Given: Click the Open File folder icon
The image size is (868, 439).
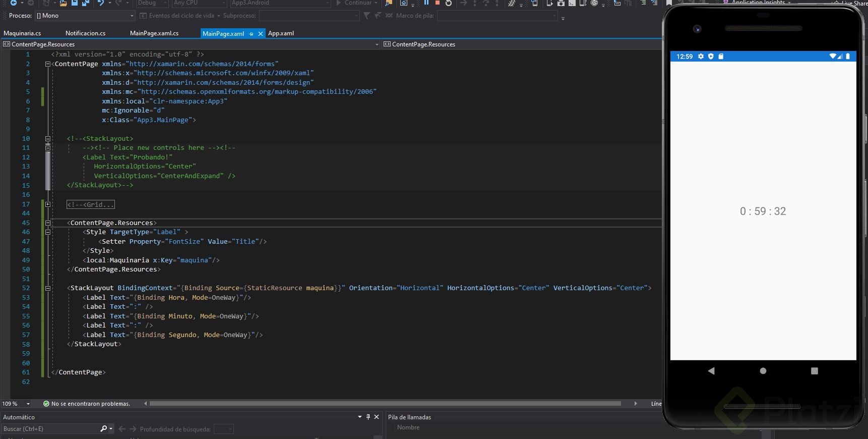Looking at the screenshot, I should pyautogui.click(x=63, y=3).
